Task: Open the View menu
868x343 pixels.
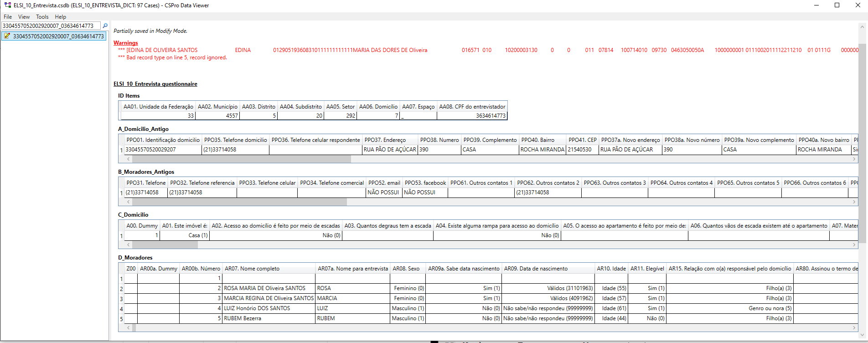Action: (x=24, y=17)
